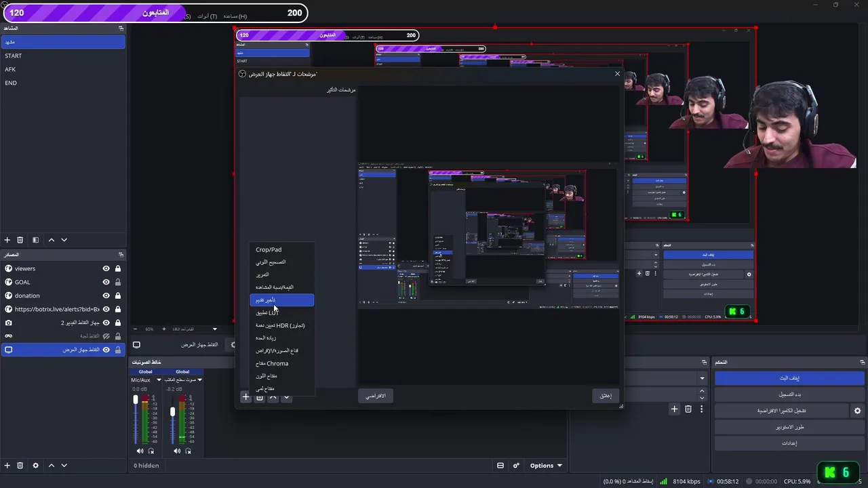The width and height of the screenshot is (868, 488).
Task: Choose مفتاح Chroma key filter
Action: pos(281,363)
